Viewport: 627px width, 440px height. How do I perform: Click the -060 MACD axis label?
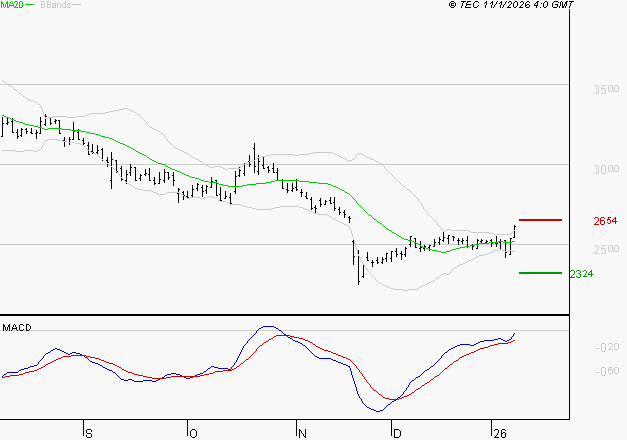(607, 371)
